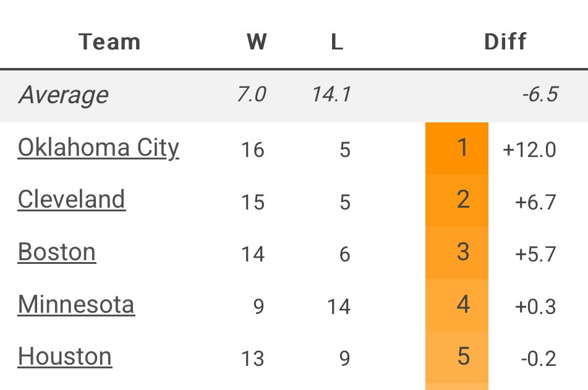The image size is (588, 390).
Task: Sort table by W column header
Action: (x=257, y=41)
